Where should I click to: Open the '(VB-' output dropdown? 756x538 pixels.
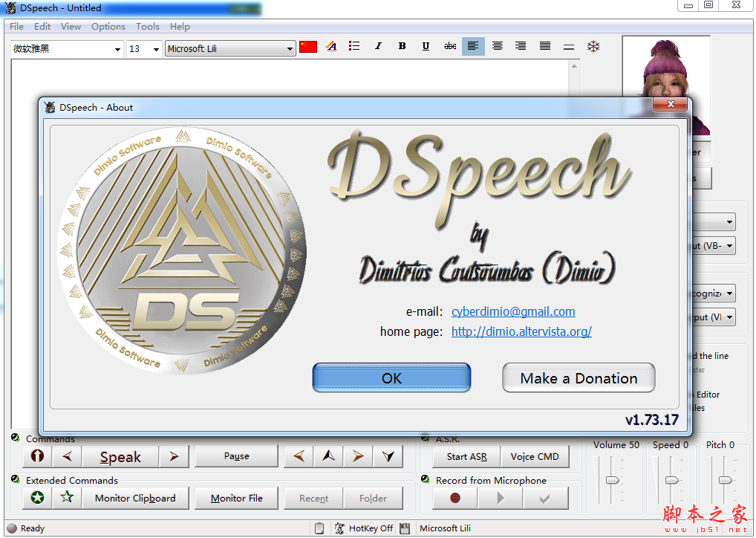tap(729, 246)
